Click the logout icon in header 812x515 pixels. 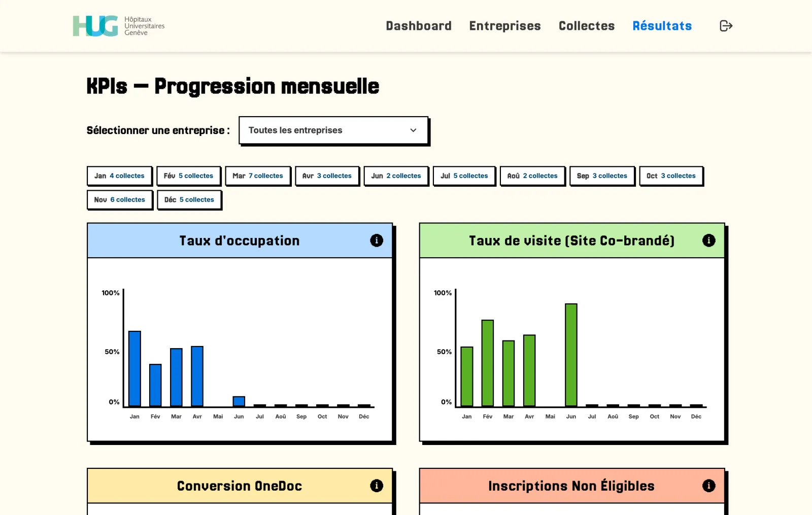pos(726,26)
